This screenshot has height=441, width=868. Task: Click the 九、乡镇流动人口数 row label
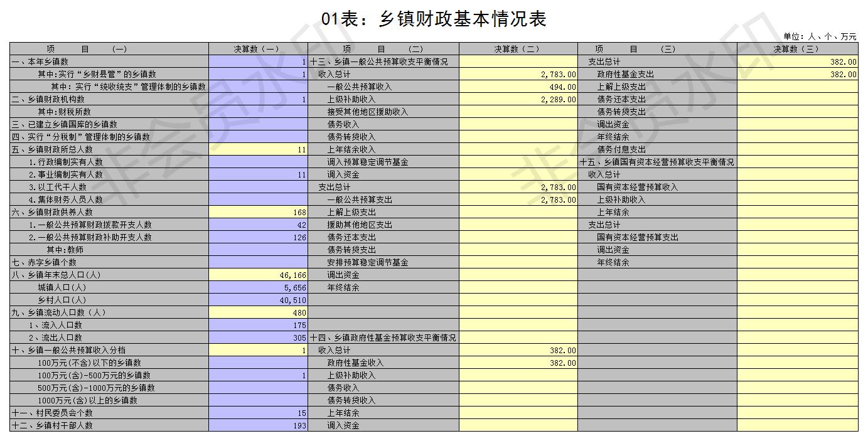point(58,312)
